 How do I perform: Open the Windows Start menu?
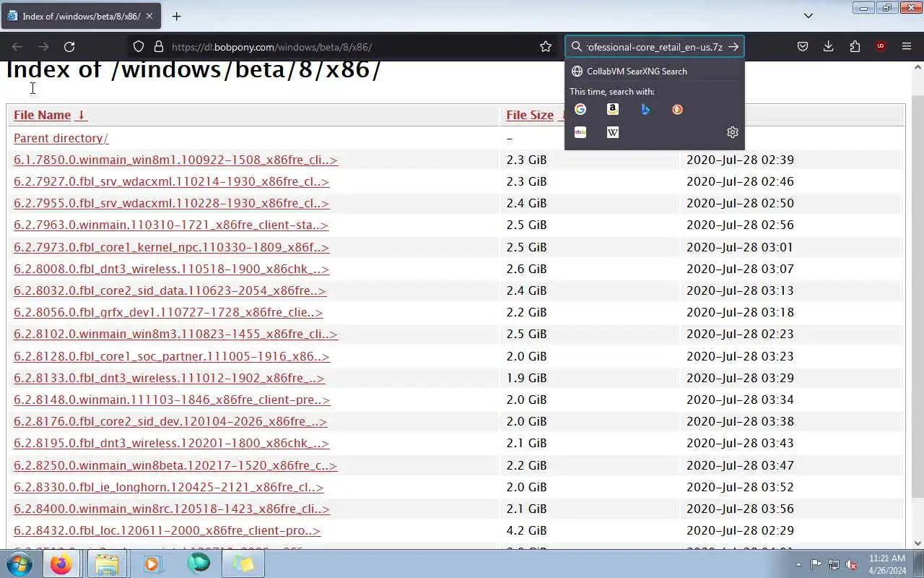coord(19,564)
